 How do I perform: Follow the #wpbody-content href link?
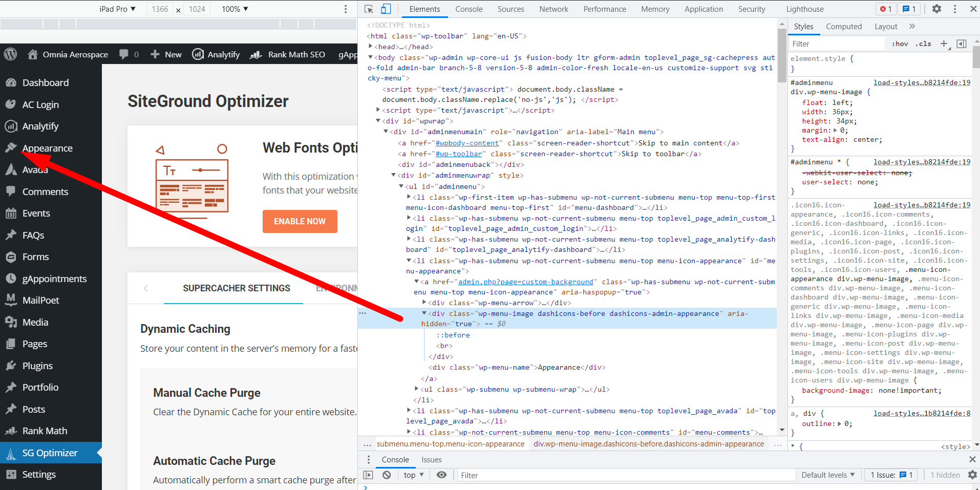(467, 143)
